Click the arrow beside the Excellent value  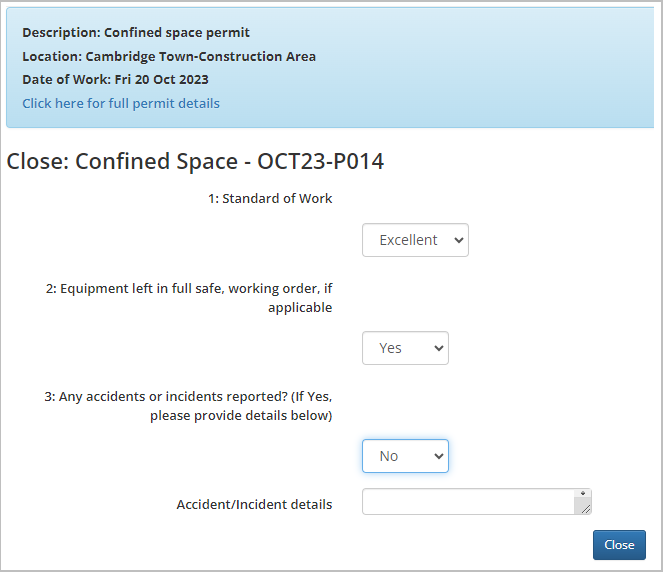tap(458, 240)
